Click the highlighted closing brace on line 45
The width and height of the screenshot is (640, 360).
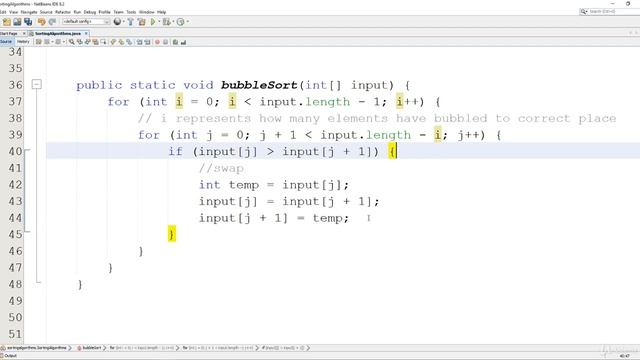tap(172, 234)
